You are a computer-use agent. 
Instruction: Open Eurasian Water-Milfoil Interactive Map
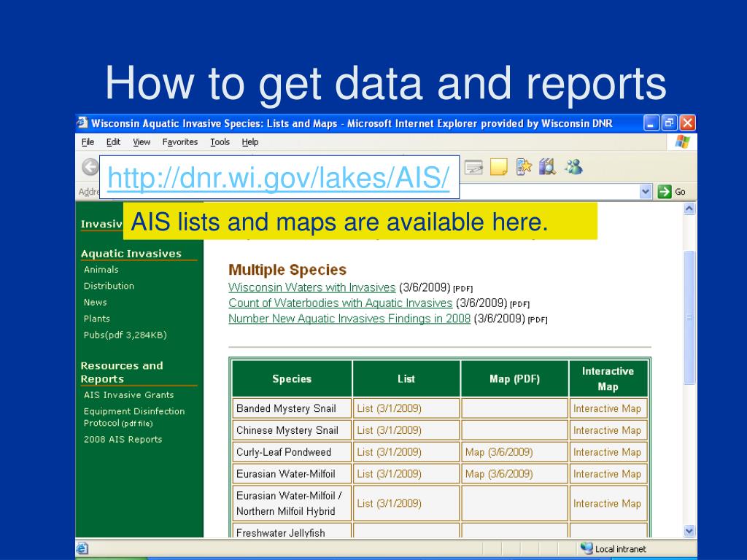coord(607,474)
